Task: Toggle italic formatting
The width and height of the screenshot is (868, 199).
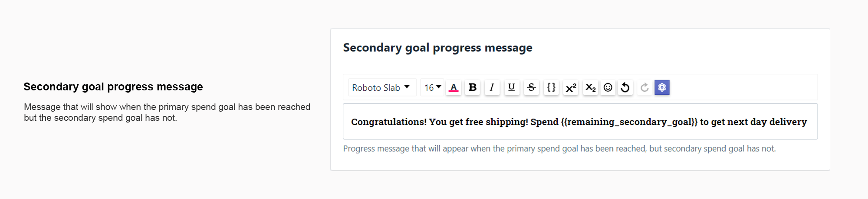Action: tap(492, 87)
